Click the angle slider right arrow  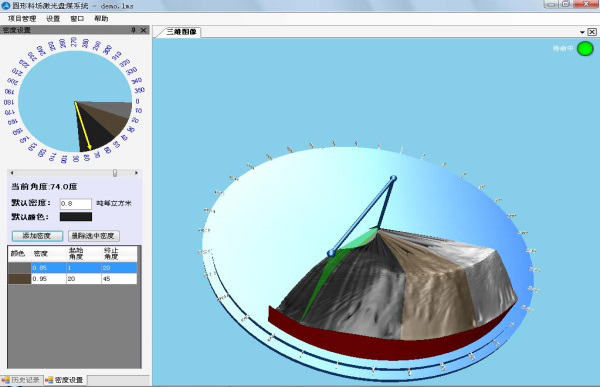pyautogui.click(x=136, y=173)
